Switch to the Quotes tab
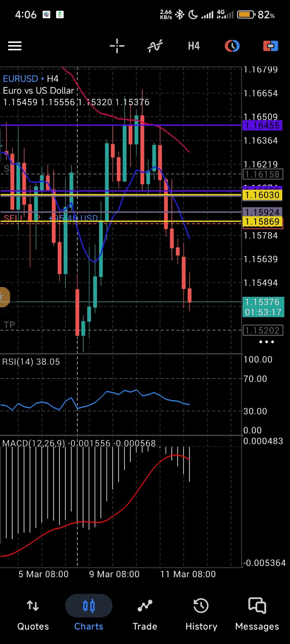 click(33, 614)
